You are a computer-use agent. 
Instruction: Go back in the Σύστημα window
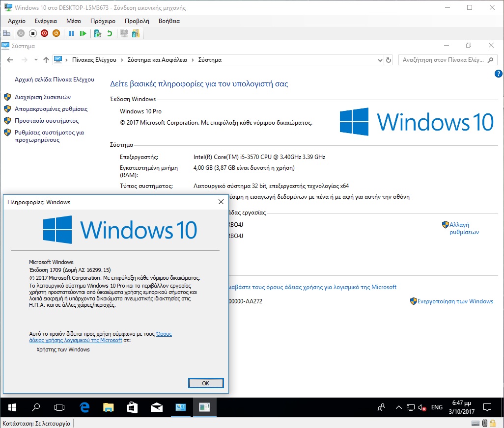[x=10, y=60]
